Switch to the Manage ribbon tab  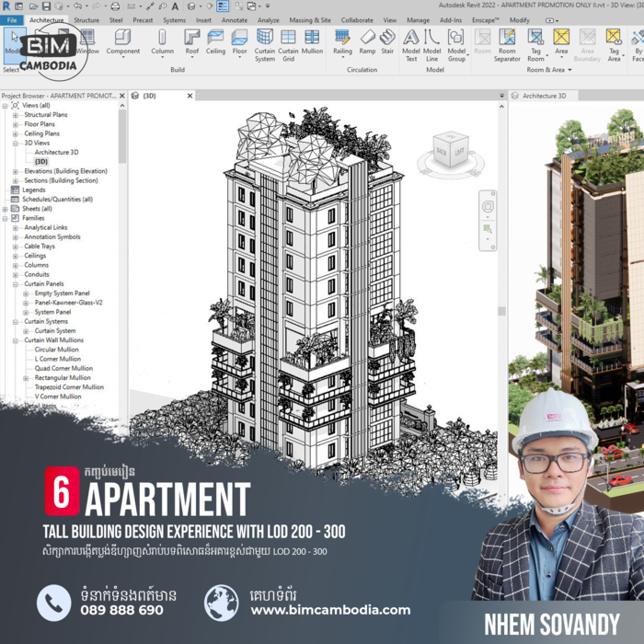point(418,20)
